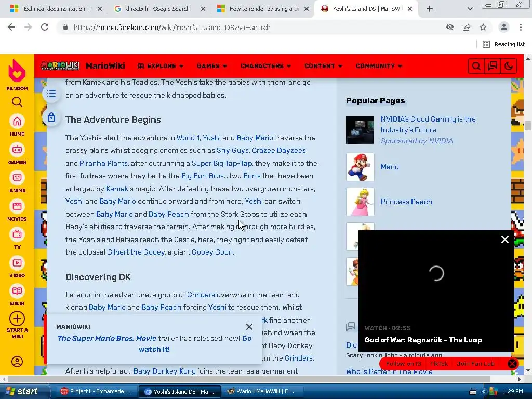The image size is (532, 399).
Task: Open Shy Guys link
Action: coord(232,150)
